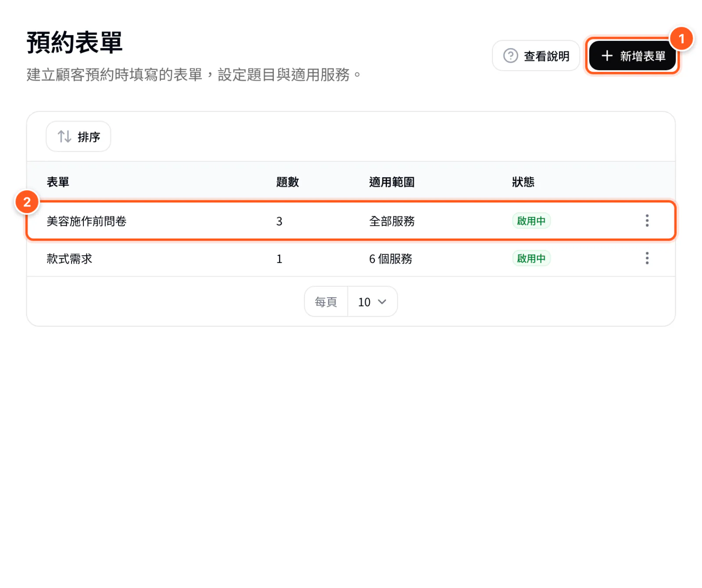
Task: Click the 新增表單 button
Action: 632,56
